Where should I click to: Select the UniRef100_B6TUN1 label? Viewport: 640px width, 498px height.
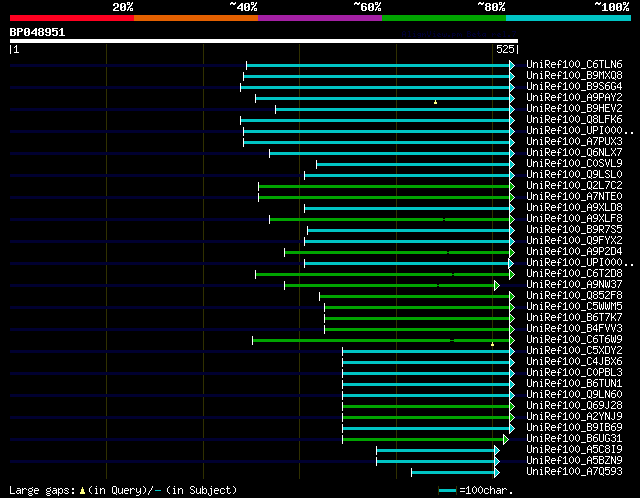[x=574, y=384]
